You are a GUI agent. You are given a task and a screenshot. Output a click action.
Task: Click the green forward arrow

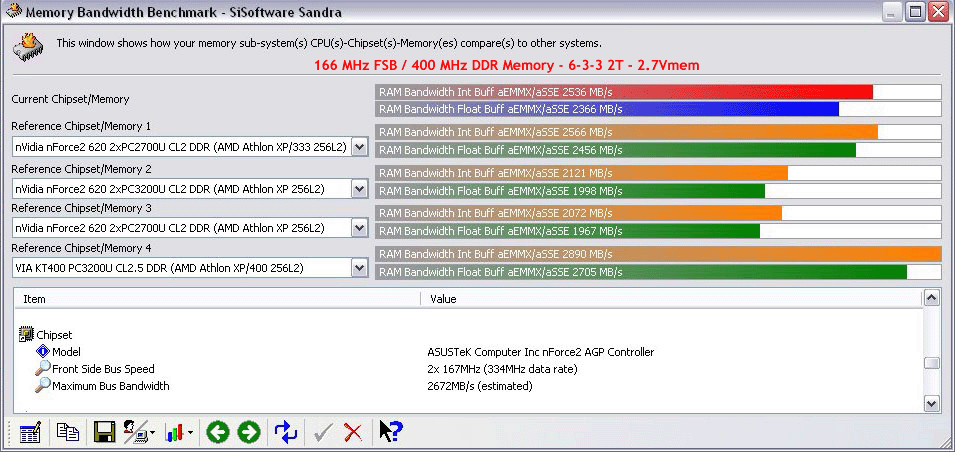click(249, 432)
